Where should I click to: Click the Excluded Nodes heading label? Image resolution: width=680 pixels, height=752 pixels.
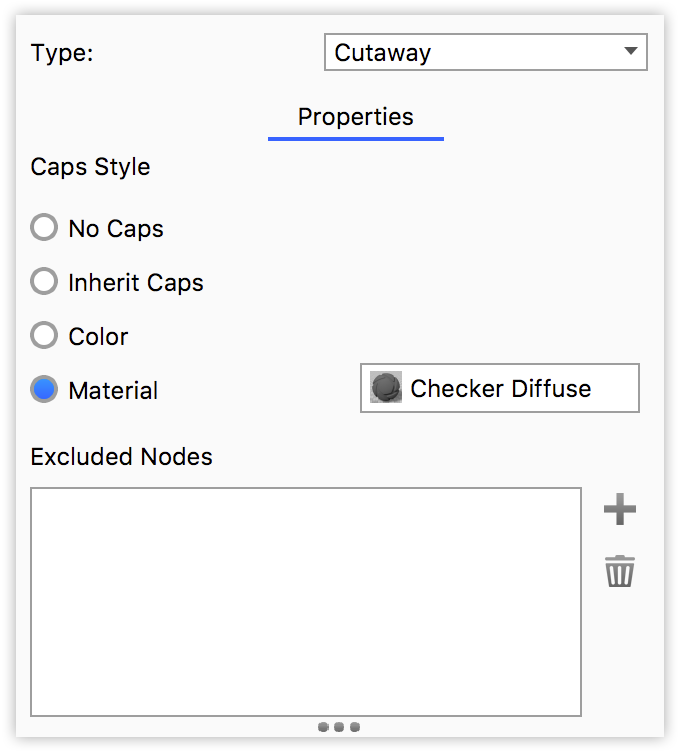pos(121,457)
